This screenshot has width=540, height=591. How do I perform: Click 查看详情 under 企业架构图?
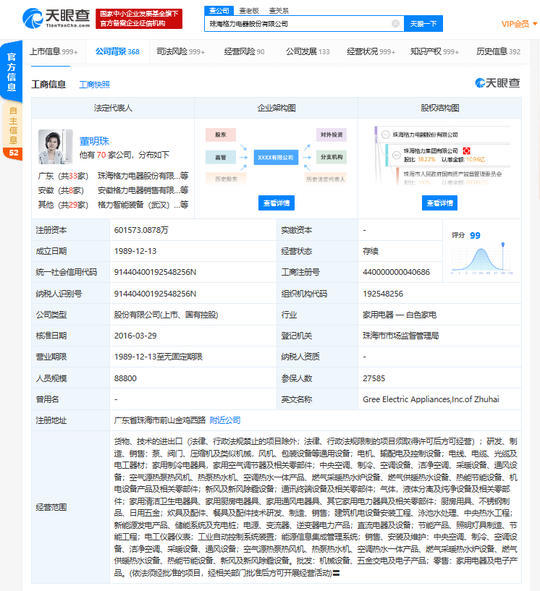[276, 203]
